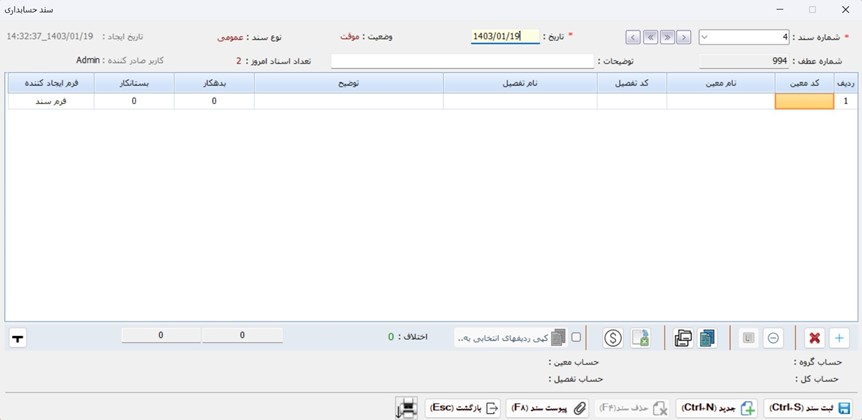Click the بستانکار column header
Viewport: 862px width, 420px height.
[x=134, y=83]
